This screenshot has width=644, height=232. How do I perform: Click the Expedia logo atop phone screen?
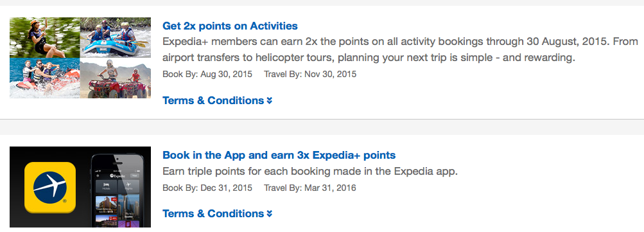coord(118,175)
